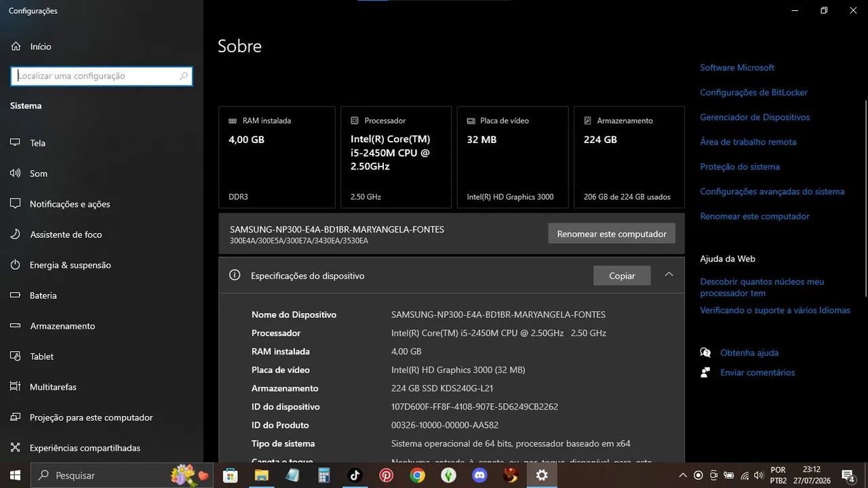Click the Wi-Fi network tray icon
This screenshot has width=868, height=488.
745,476
